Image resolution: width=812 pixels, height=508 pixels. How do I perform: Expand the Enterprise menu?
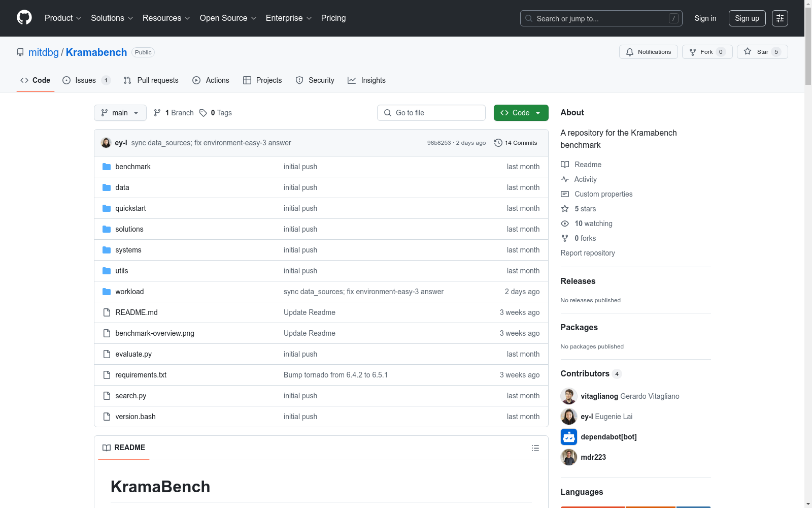tap(289, 18)
